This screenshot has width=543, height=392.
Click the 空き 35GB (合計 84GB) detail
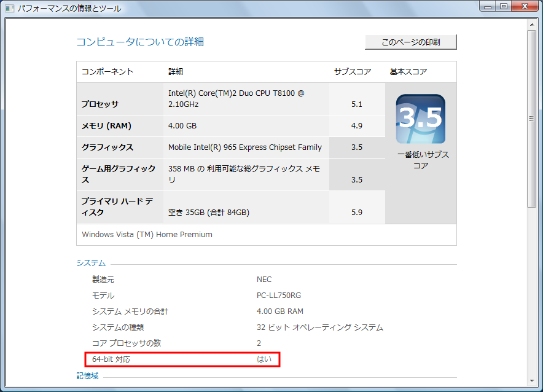pyautogui.click(x=209, y=212)
